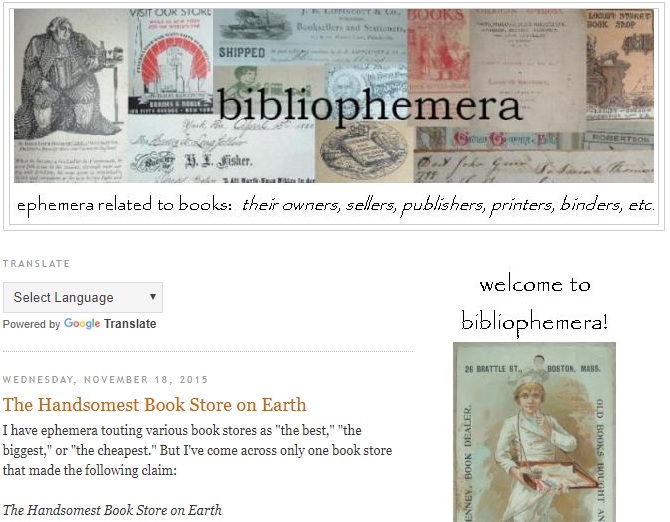Click the Select Language dropdown arrow
This screenshot has height=522, width=670.
click(x=153, y=296)
